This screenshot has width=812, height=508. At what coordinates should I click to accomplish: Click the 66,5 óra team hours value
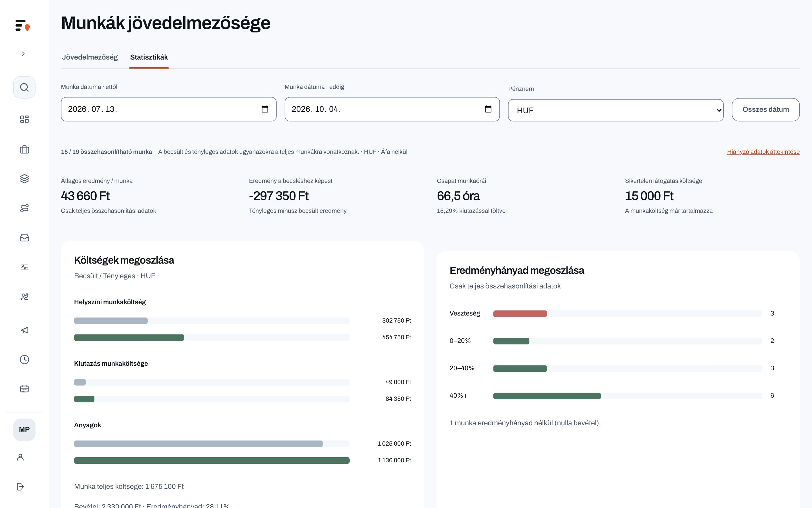[x=458, y=196]
